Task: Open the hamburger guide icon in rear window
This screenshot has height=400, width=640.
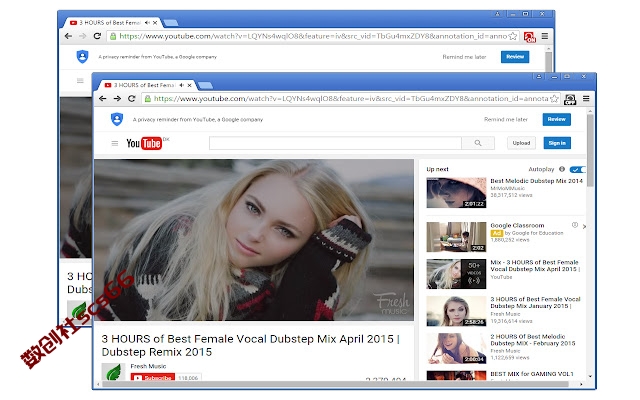Action: (x=80, y=81)
